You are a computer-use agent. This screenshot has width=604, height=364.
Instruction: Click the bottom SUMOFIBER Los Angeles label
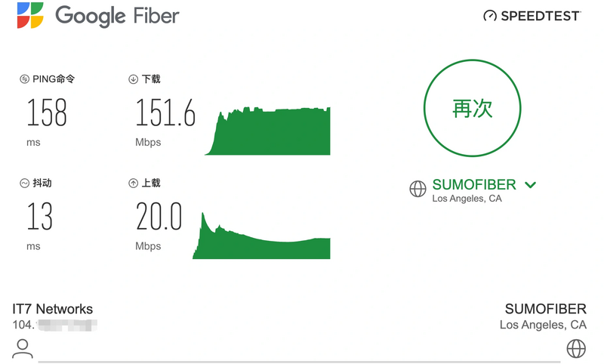point(545,316)
